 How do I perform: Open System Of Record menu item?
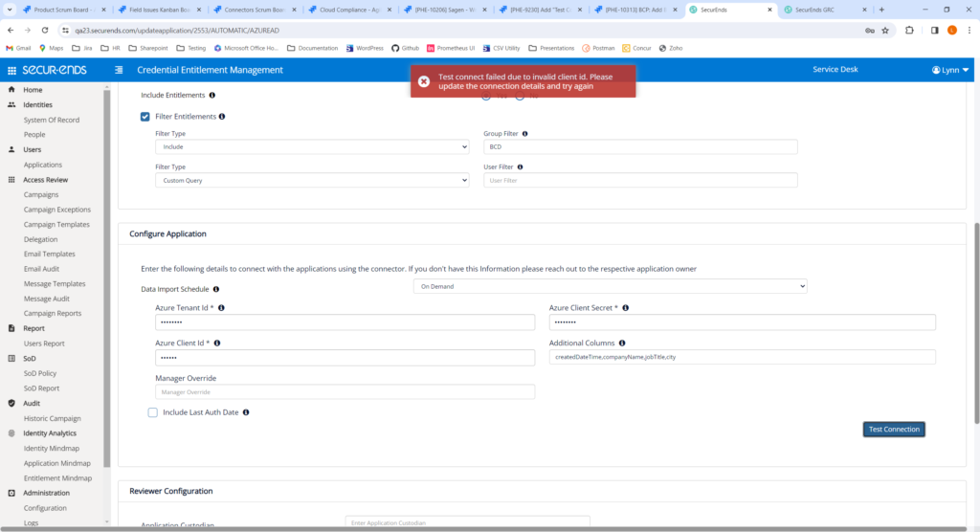point(52,120)
